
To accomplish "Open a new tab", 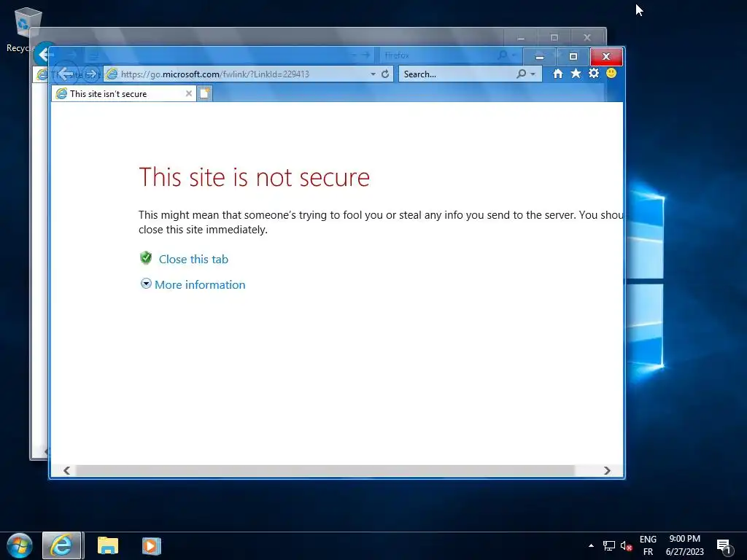I will pyautogui.click(x=204, y=93).
